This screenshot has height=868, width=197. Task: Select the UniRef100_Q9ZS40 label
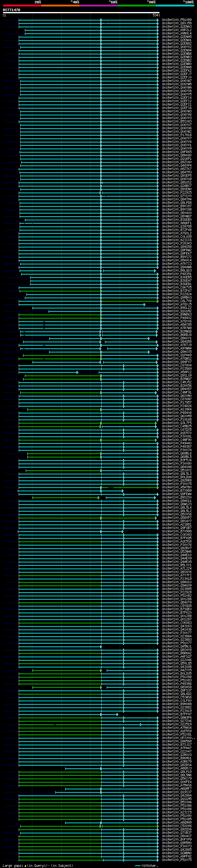point(177,162)
